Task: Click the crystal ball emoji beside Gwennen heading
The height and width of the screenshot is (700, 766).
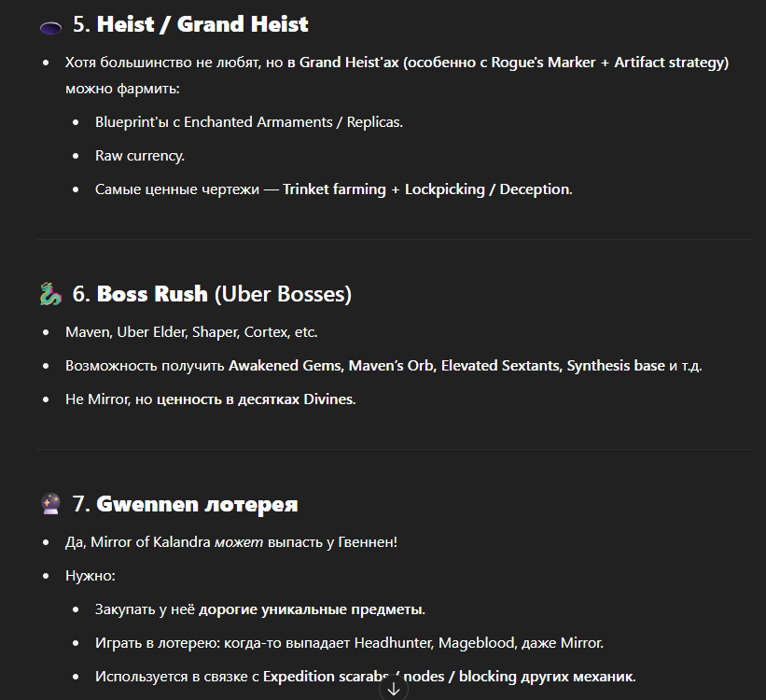Action: [50, 503]
